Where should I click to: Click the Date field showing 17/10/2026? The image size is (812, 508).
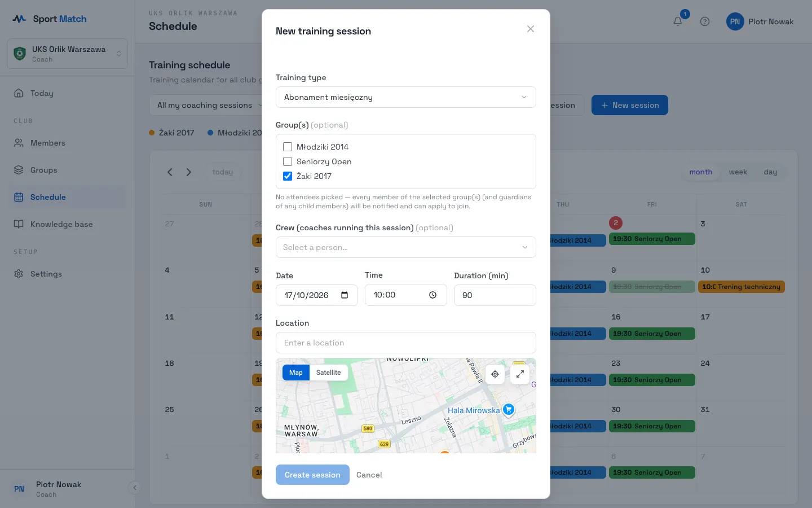pos(317,295)
